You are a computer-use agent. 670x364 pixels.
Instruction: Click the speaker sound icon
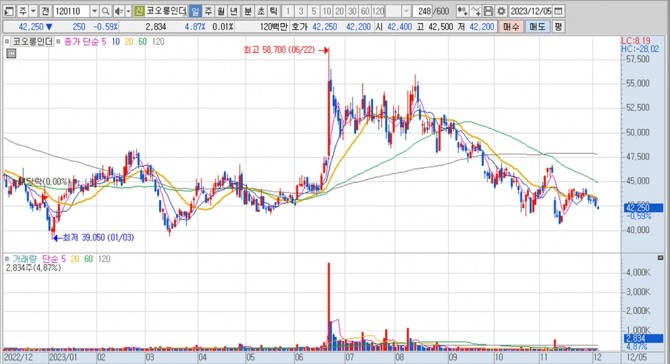coord(118,11)
